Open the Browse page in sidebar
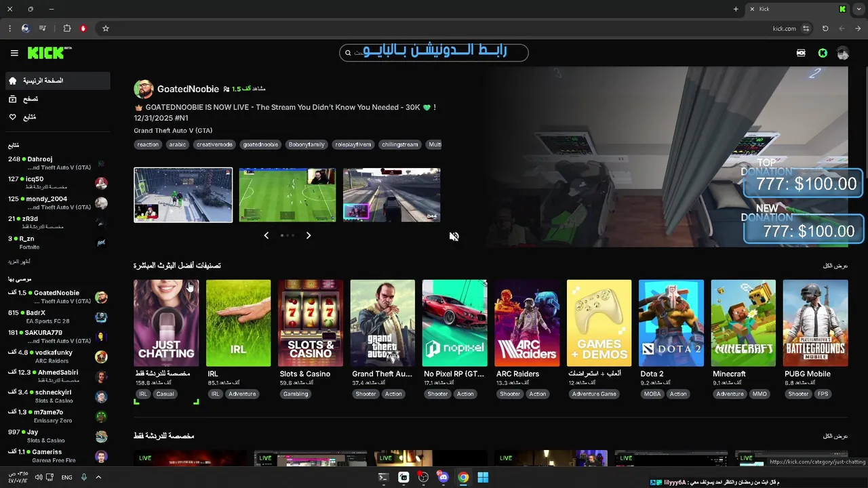The width and height of the screenshot is (868, 488). [x=58, y=99]
